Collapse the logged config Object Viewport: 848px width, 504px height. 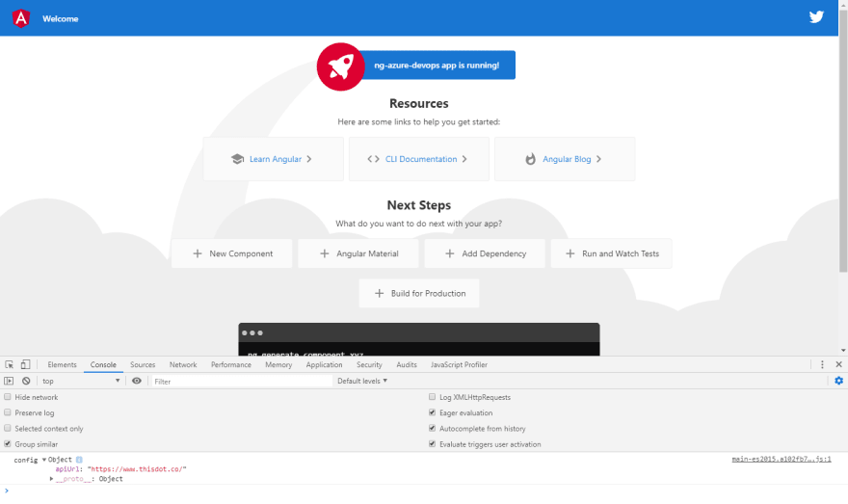[x=44, y=460]
